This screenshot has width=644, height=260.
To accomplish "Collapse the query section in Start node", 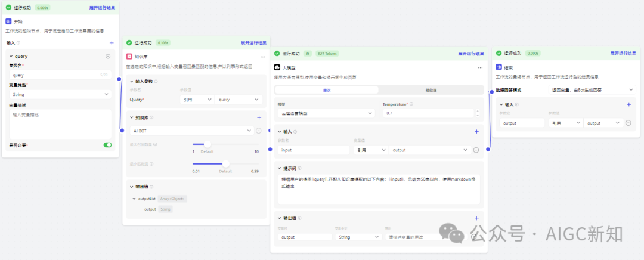I will click(x=11, y=56).
